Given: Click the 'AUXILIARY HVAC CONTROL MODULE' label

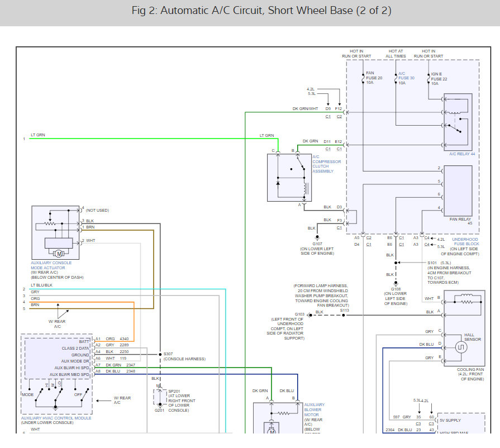Looking at the screenshot, I should 56,418.
